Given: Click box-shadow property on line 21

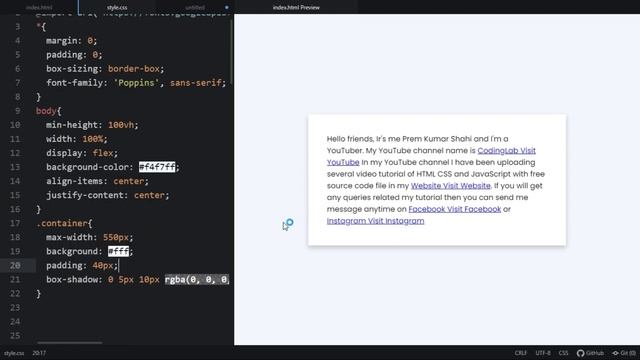Looking at the screenshot, I should tap(71, 280).
